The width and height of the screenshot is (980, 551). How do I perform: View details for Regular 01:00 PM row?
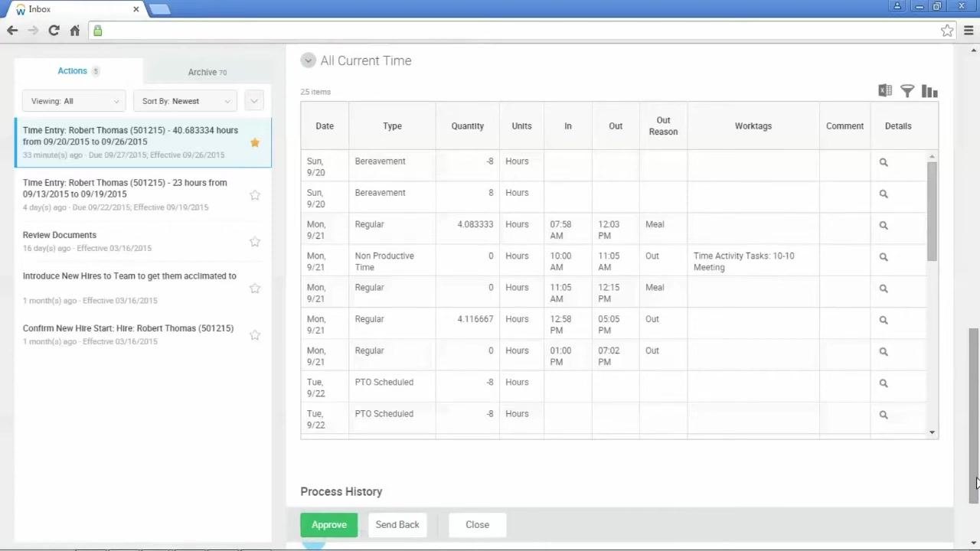point(884,351)
